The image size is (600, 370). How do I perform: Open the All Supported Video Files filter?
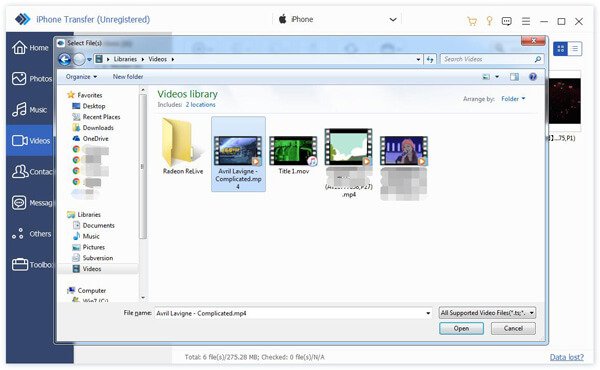[487, 313]
